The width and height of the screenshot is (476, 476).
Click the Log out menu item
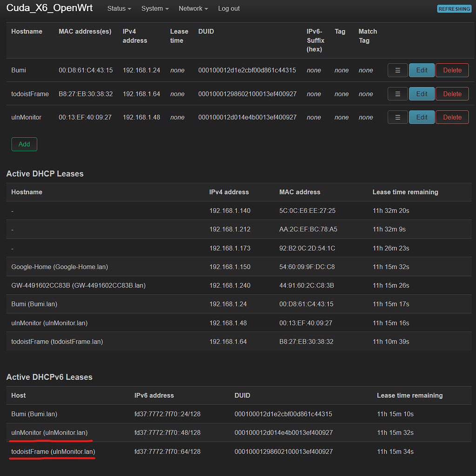click(228, 8)
